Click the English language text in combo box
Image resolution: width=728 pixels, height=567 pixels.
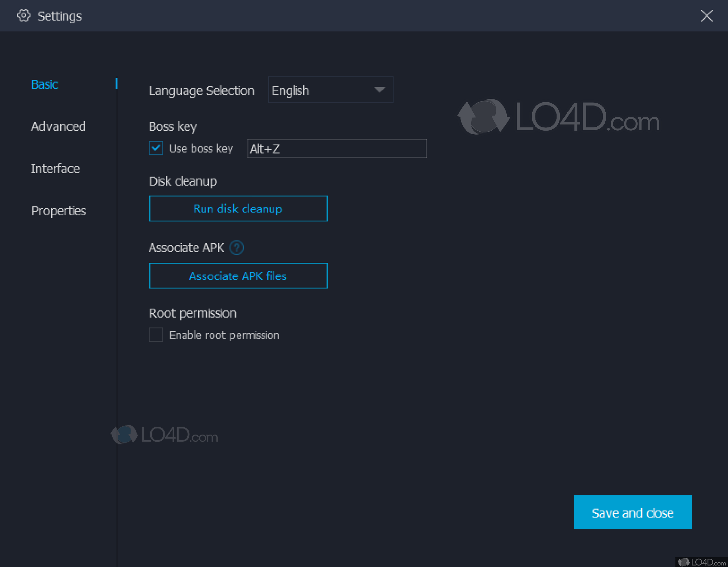[x=290, y=91]
